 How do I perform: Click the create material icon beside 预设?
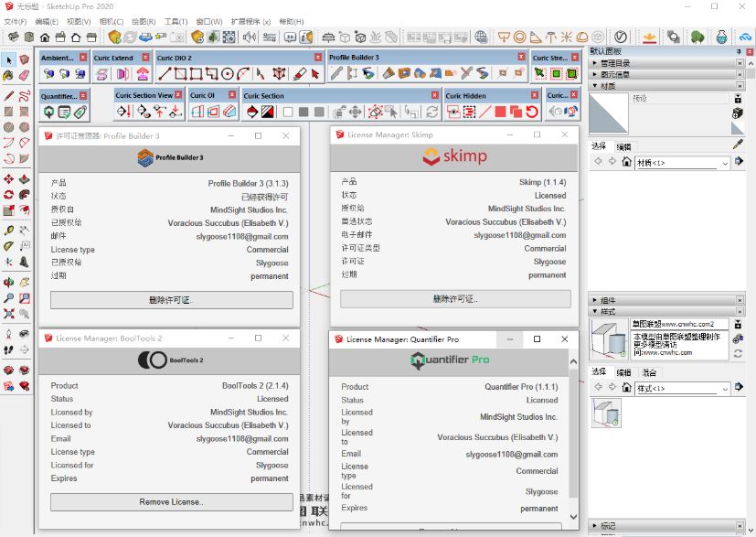737,113
